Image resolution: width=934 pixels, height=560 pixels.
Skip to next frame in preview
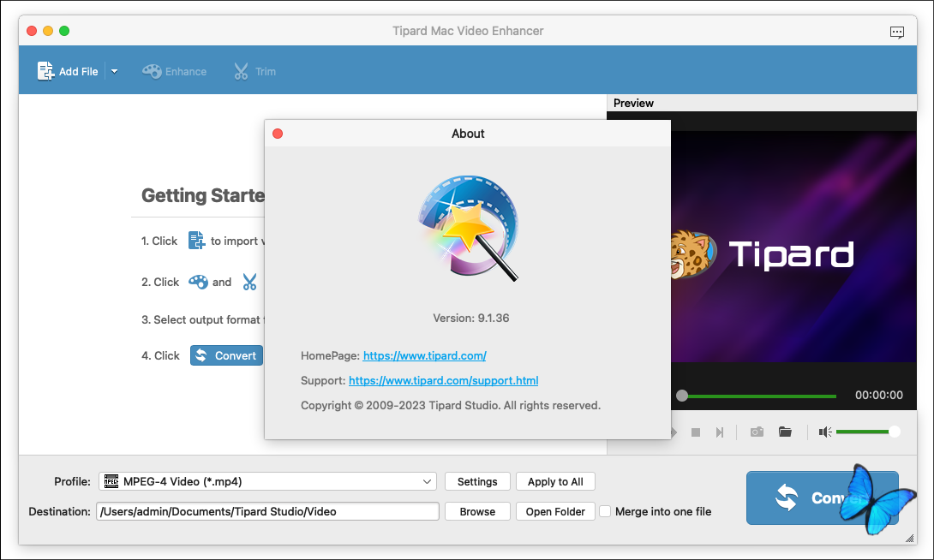click(x=720, y=432)
